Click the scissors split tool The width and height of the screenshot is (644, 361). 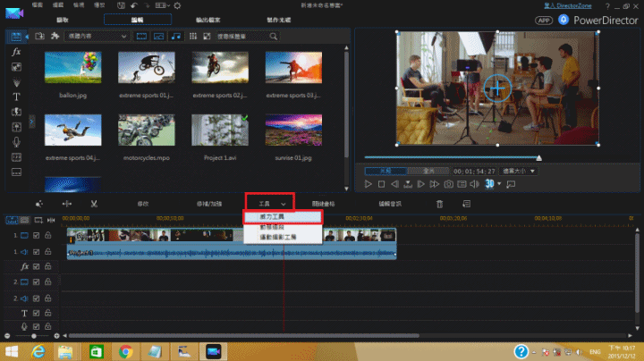(93, 204)
